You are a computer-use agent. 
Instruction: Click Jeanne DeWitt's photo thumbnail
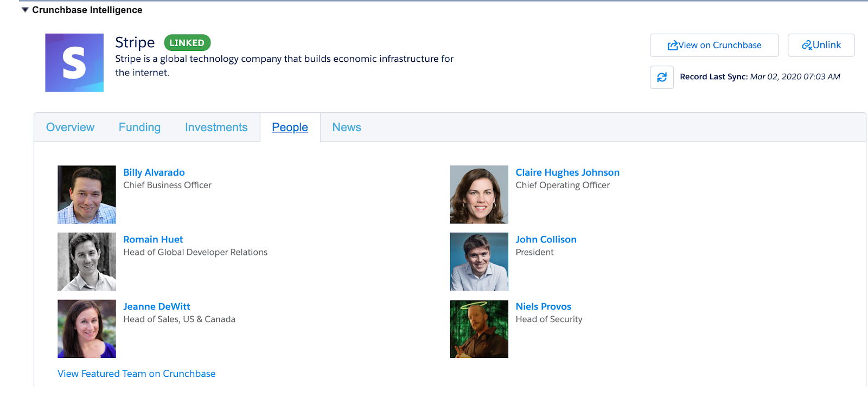pyautogui.click(x=87, y=329)
